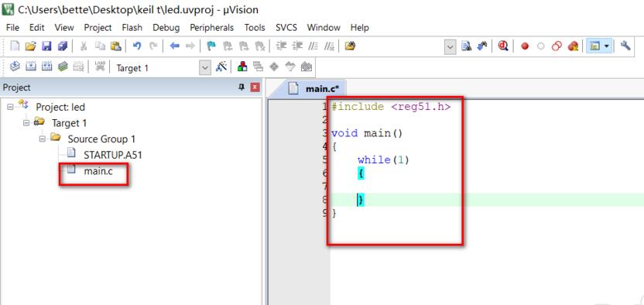644x305 pixels.
Task: Open the Peripherals menu
Action: click(x=211, y=28)
